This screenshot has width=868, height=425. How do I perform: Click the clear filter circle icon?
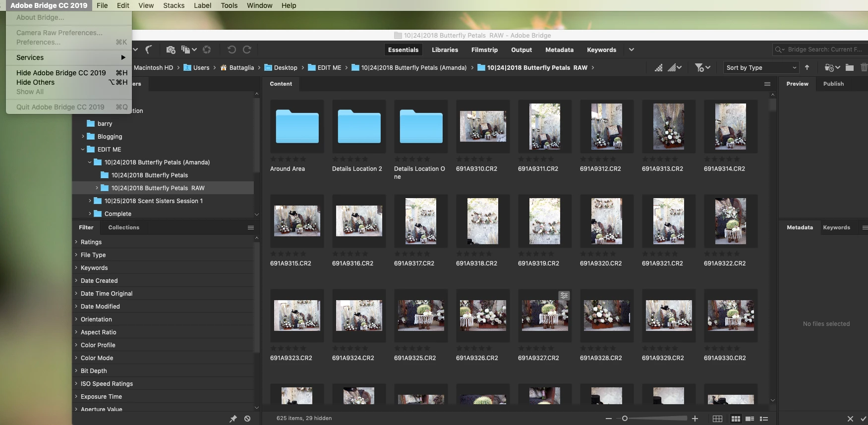pyautogui.click(x=247, y=419)
